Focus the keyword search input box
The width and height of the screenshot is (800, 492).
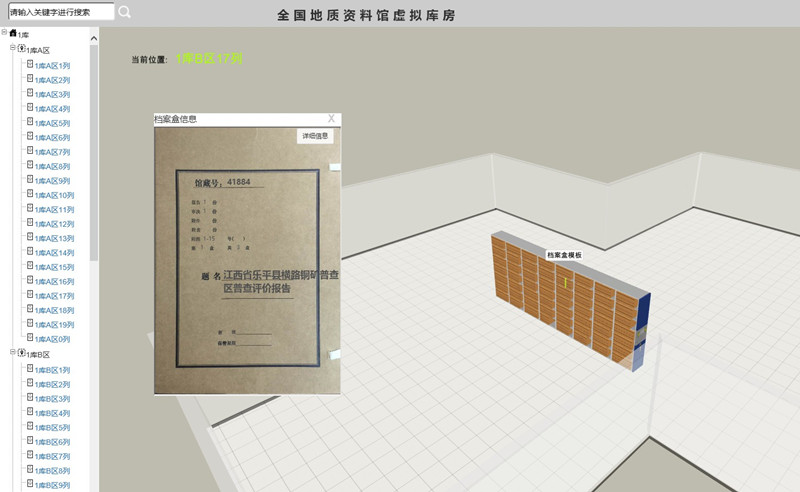tap(60, 12)
